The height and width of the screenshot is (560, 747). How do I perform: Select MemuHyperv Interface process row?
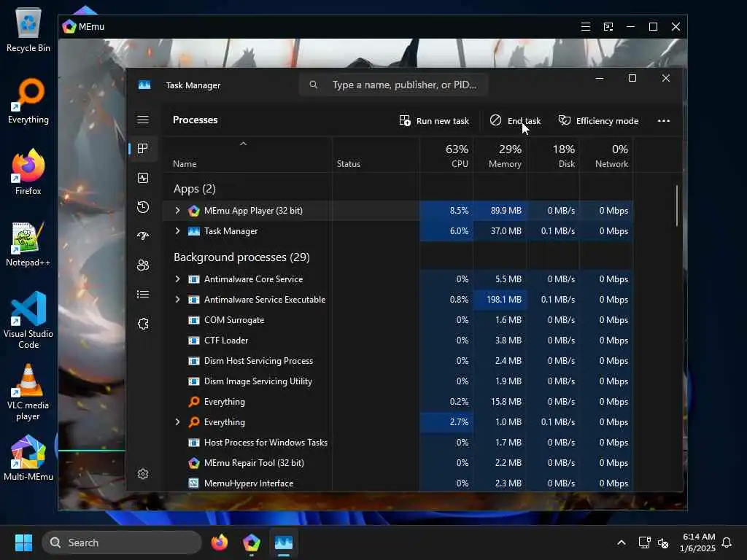398,483
